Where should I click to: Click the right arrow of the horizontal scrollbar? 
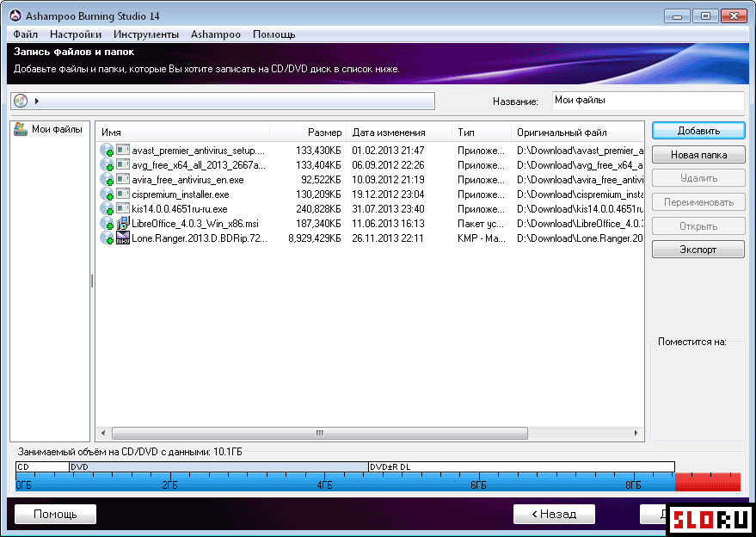pos(636,433)
